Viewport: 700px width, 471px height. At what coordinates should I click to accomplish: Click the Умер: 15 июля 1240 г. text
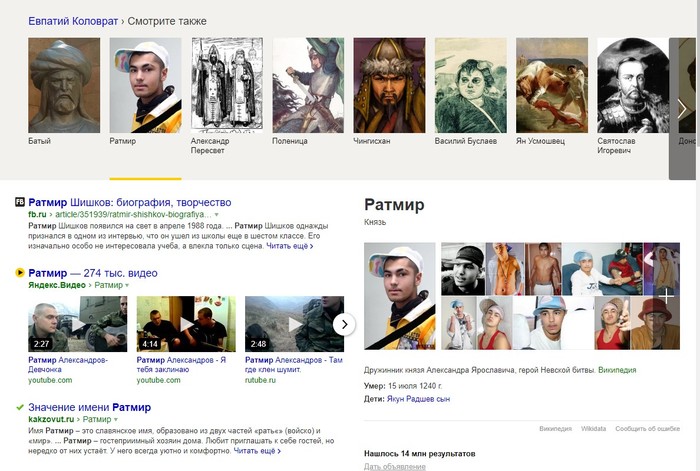(403, 386)
